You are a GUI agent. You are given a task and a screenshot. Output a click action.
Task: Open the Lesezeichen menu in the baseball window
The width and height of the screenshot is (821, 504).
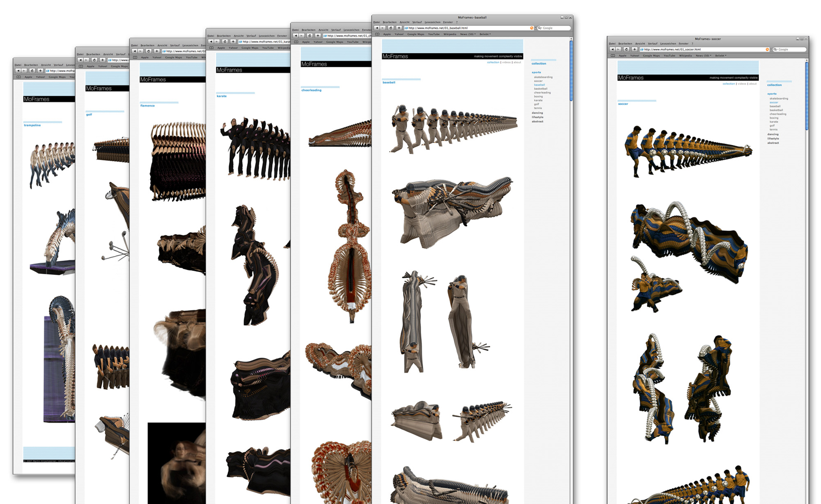[432, 22]
